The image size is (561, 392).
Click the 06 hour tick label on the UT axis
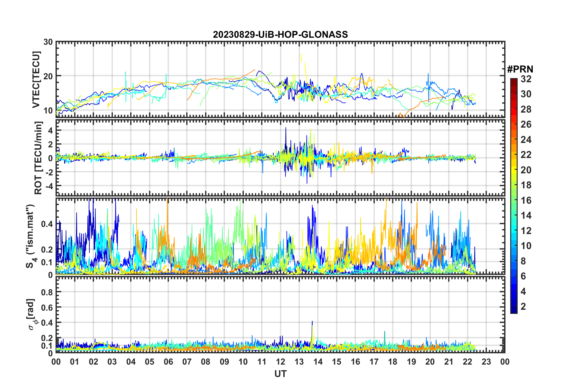point(168,362)
